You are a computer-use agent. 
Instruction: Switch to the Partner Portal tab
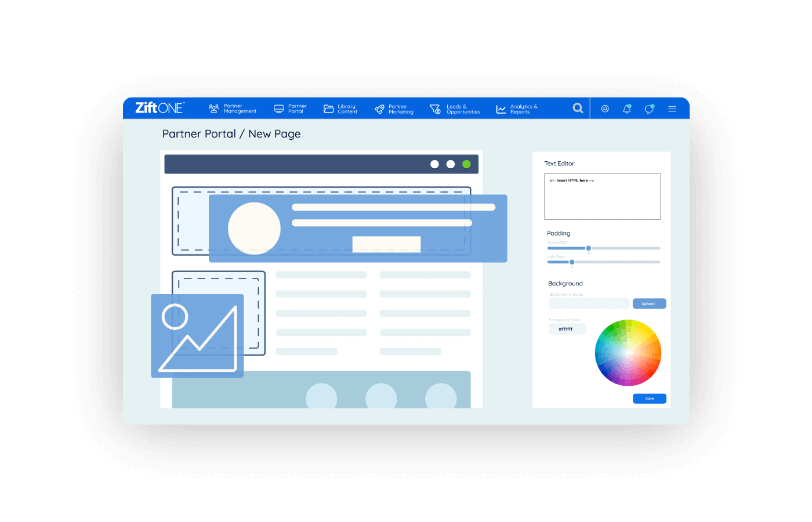290,108
